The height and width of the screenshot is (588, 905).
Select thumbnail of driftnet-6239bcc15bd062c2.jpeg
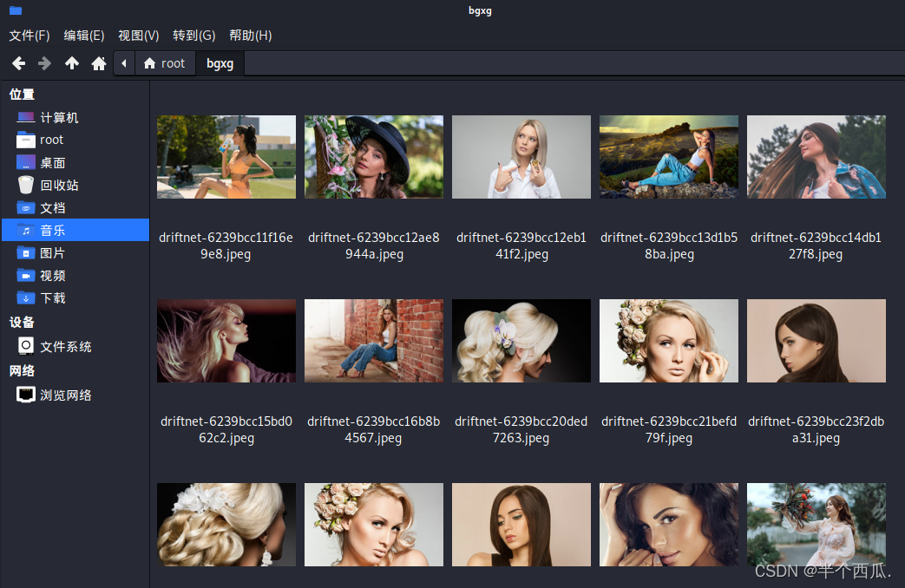[226, 341]
